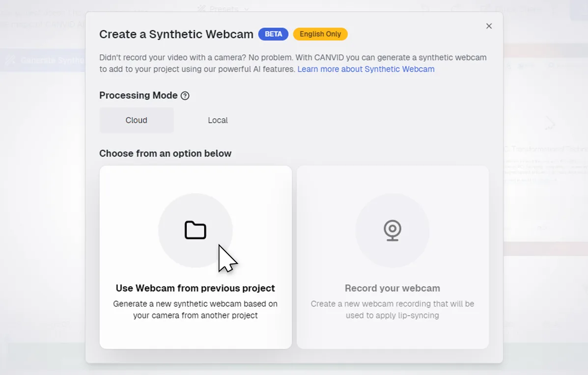Close the Create a Synthetic Webcam dialog

coord(489,26)
